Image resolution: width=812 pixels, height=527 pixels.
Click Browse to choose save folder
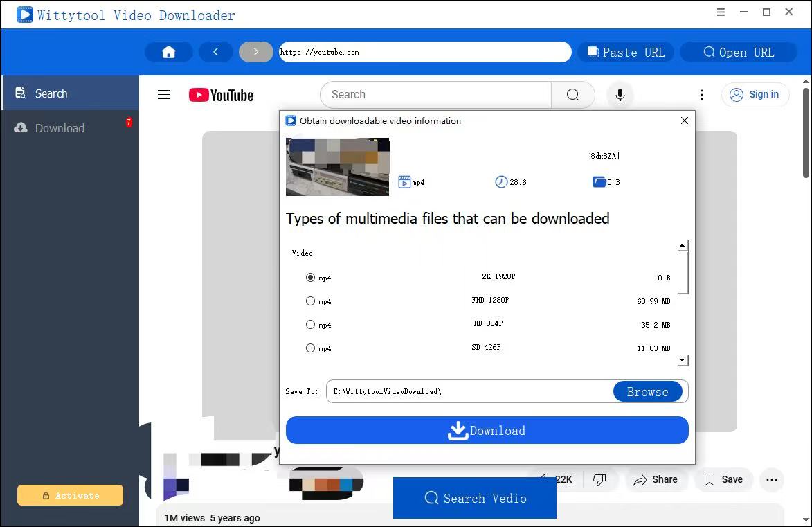point(647,391)
